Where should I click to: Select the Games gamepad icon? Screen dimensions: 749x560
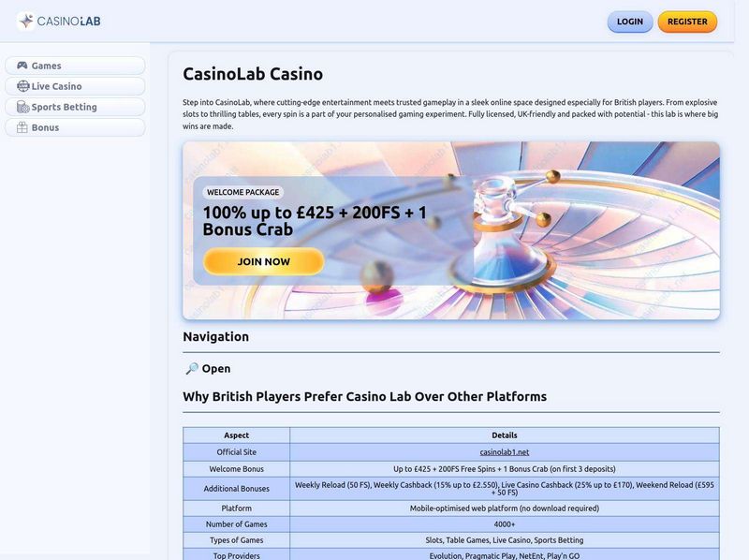coord(22,65)
